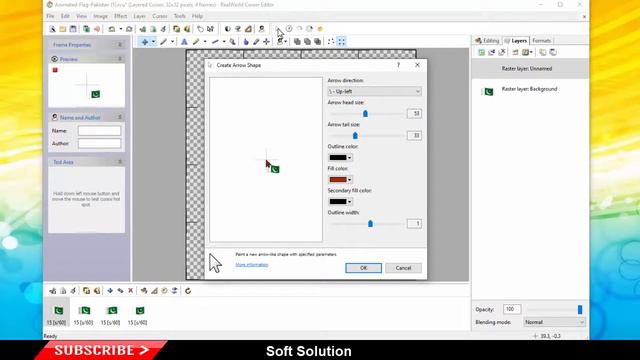Click the Opacity slider handle
The image size is (640, 360).
click(x=580, y=309)
